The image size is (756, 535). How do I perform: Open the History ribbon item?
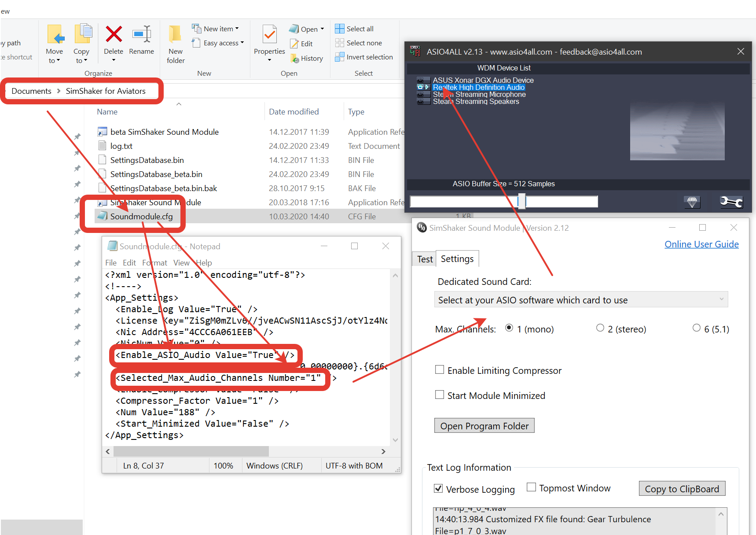pos(307,58)
